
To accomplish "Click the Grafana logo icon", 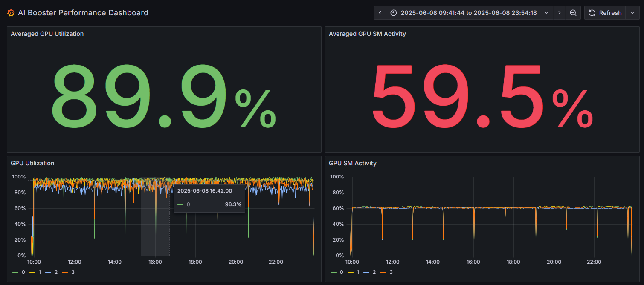I will coord(11,13).
